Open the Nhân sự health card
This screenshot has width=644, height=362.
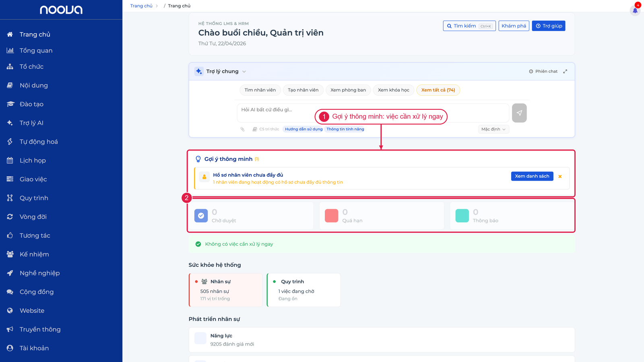(x=226, y=290)
